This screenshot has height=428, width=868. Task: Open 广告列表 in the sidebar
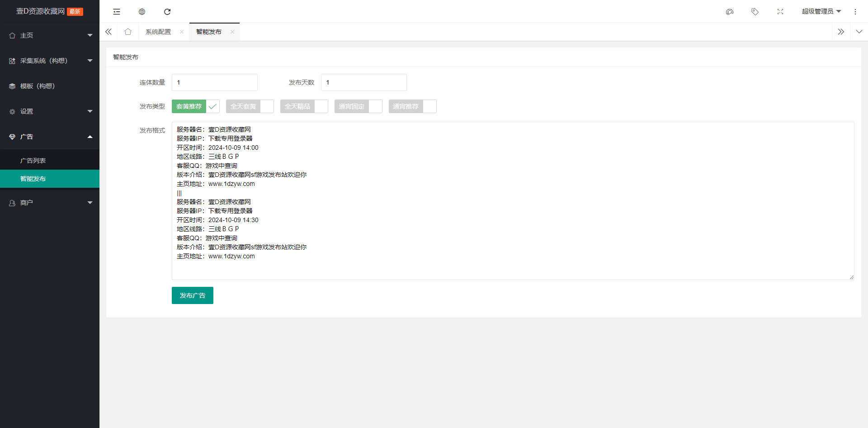33,161
